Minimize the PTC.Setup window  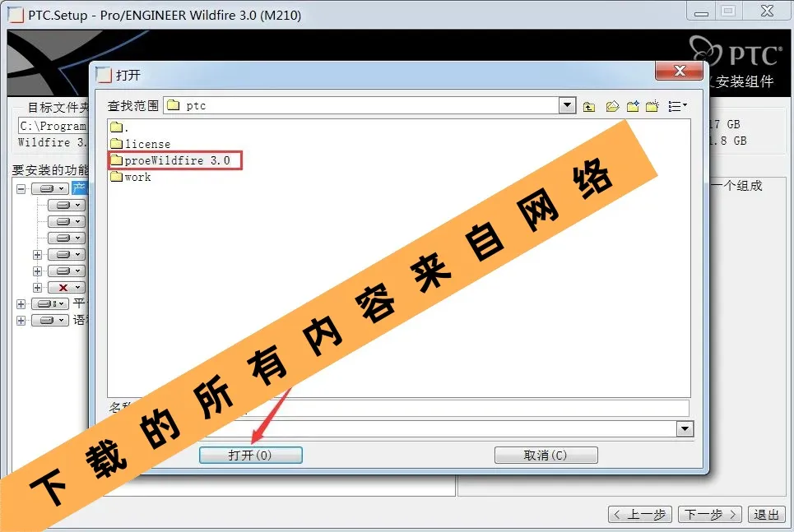tap(701, 12)
